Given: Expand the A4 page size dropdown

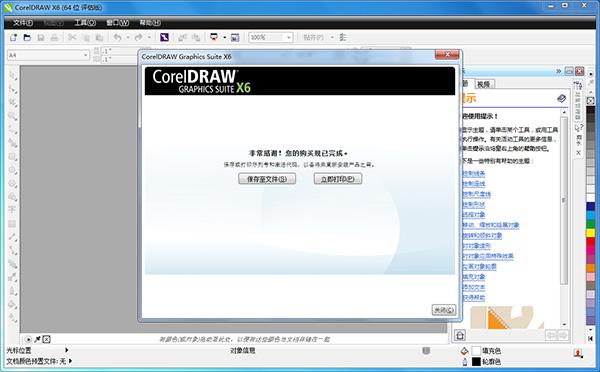Looking at the screenshot, I should tap(48, 55).
